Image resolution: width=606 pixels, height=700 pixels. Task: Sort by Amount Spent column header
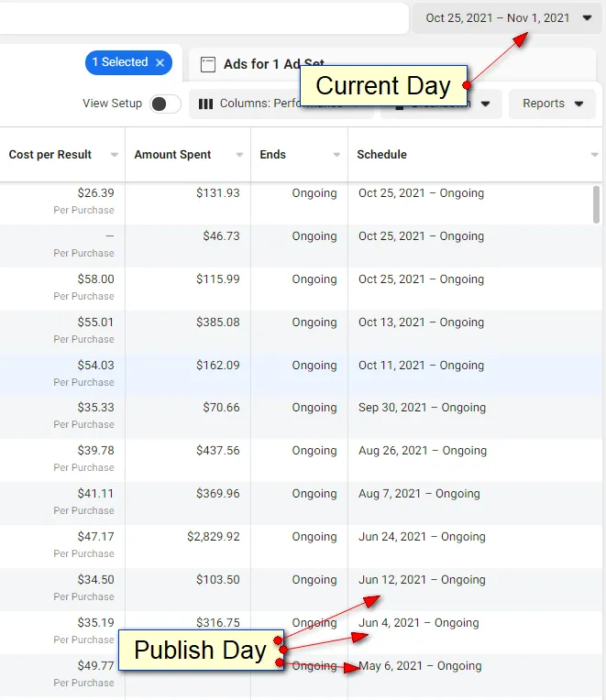[x=172, y=155]
